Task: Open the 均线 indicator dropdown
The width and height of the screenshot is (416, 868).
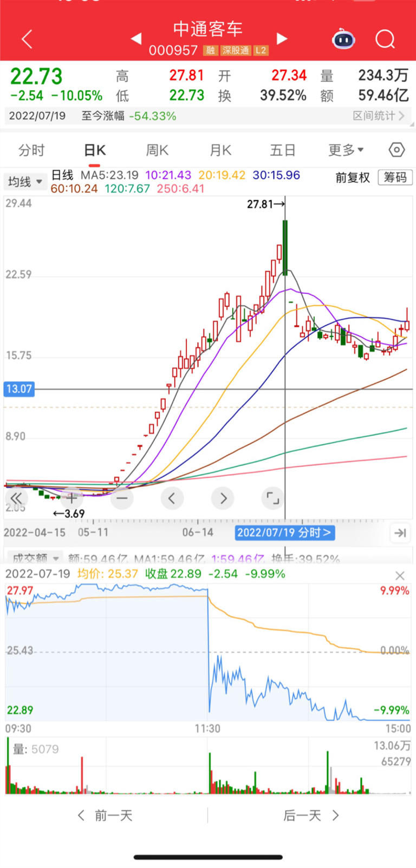Action: pos(25,182)
